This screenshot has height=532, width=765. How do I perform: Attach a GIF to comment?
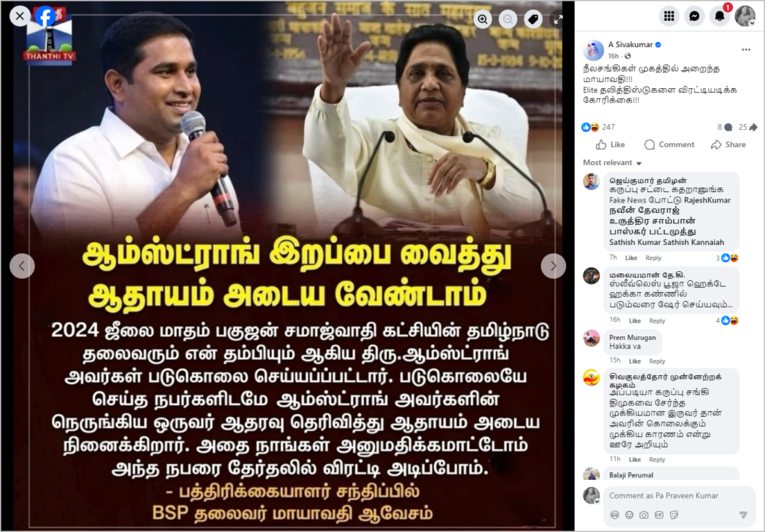659,515
